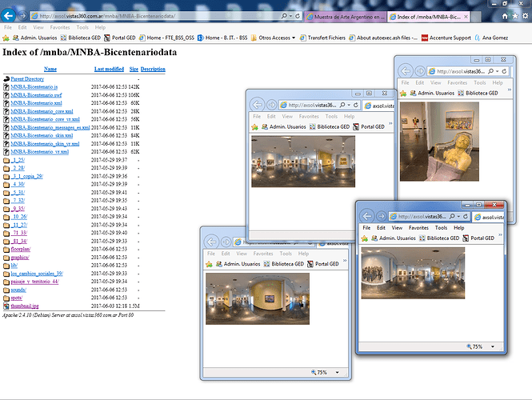Click the main window's address bar URL field

(x=155, y=16)
